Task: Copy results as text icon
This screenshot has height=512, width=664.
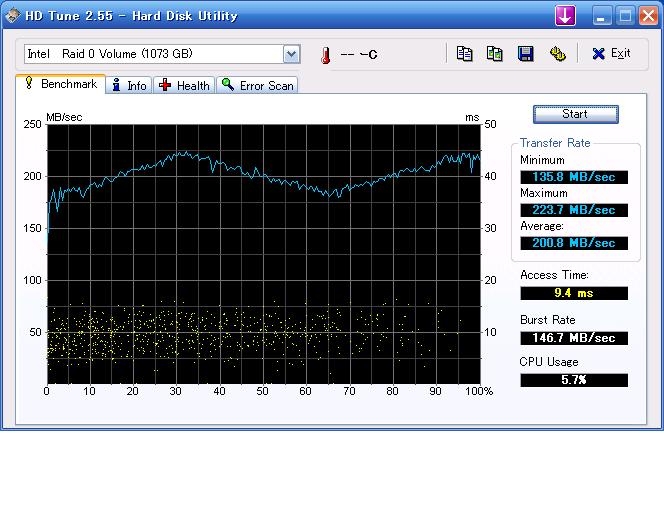Action: pos(464,54)
